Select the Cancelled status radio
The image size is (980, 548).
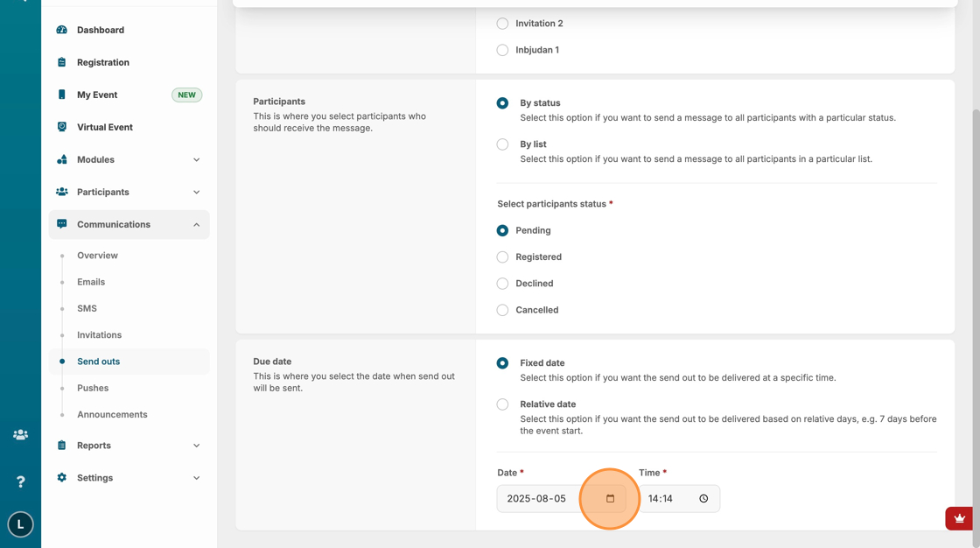[502, 310]
